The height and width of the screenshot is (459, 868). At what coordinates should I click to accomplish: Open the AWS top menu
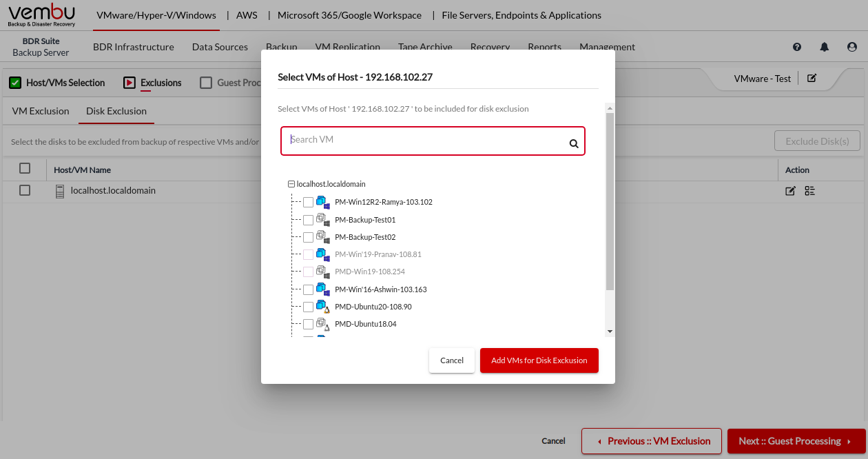pyautogui.click(x=247, y=15)
